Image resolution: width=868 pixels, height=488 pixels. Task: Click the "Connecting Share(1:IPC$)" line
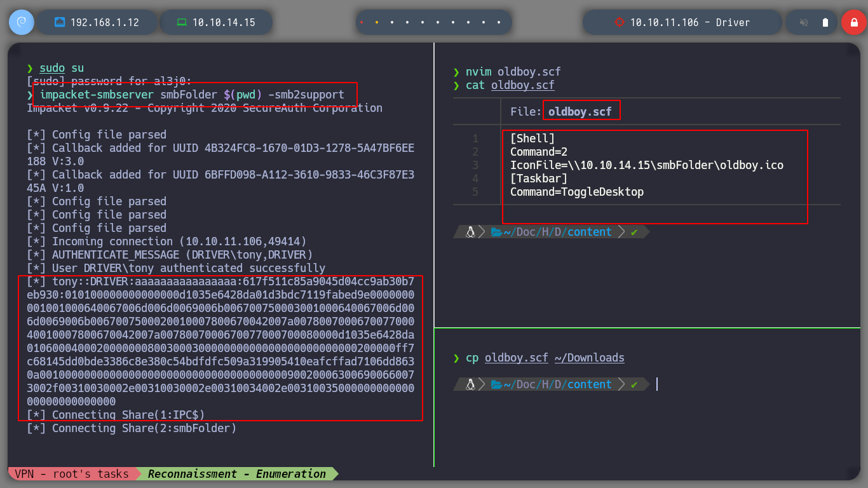pyautogui.click(x=116, y=415)
